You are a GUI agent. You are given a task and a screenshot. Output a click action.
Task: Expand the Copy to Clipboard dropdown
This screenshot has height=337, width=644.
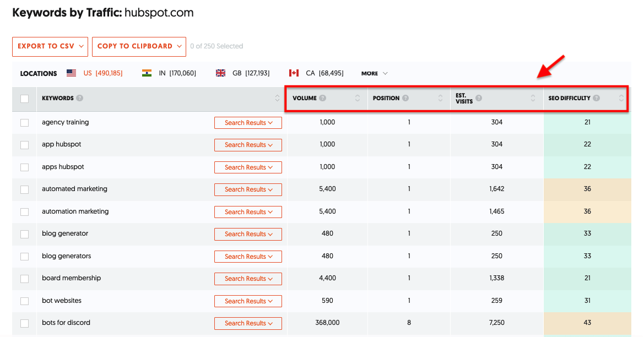139,46
